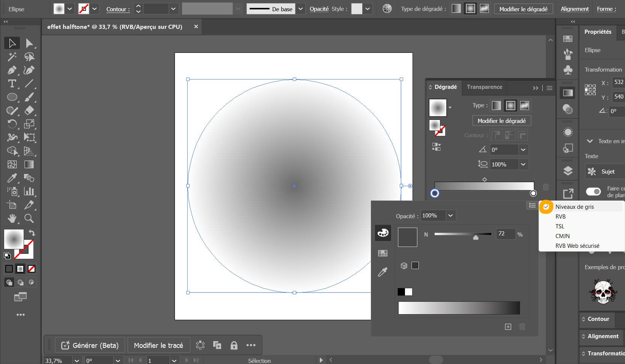Select the Eraser tool
This screenshot has height=364, width=625.
[29, 111]
